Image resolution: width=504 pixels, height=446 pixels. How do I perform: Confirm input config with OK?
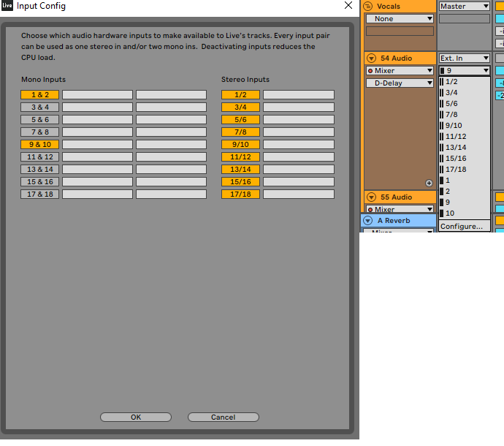[136, 417]
